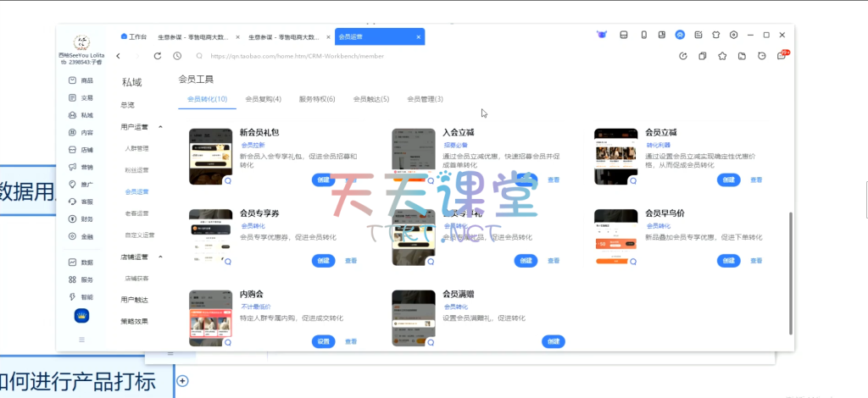Open 客服 (Customer service) sidebar icon
868x398 pixels.
coord(81,202)
